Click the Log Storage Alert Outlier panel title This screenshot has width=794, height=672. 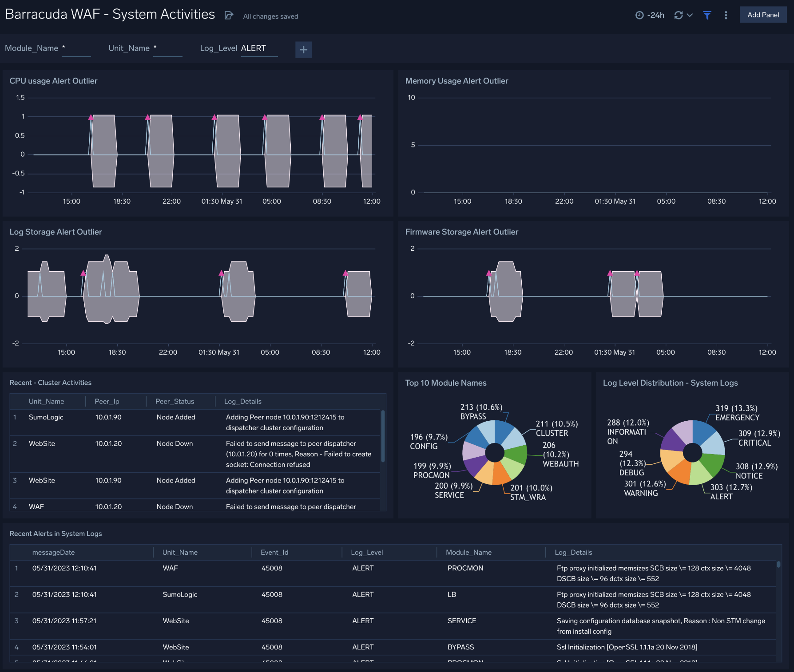pos(56,232)
